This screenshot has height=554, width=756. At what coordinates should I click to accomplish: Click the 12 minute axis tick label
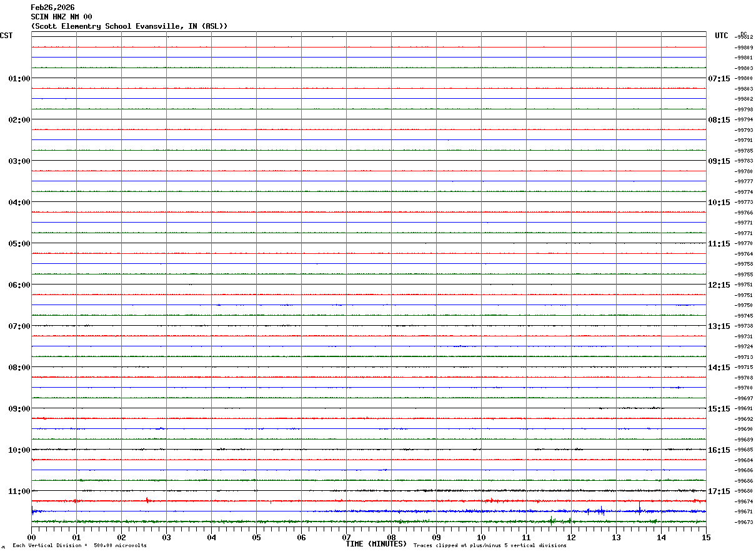[x=571, y=537]
